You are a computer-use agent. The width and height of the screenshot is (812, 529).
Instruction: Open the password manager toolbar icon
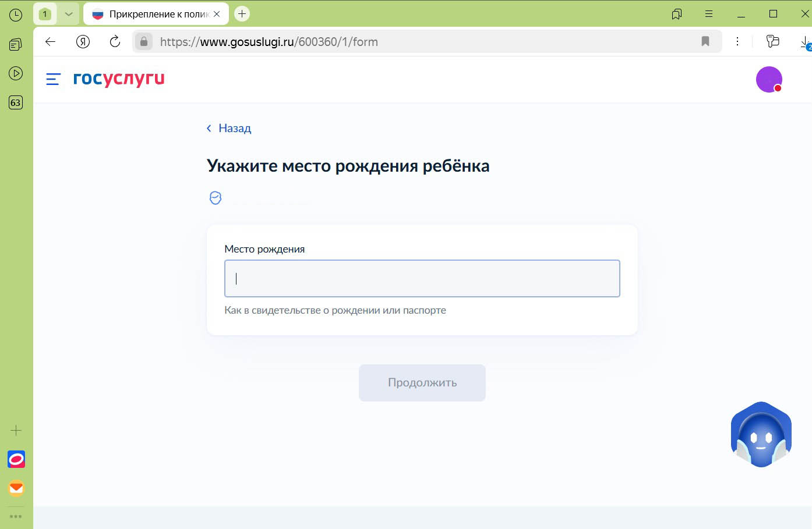pyautogui.click(x=773, y=41)
